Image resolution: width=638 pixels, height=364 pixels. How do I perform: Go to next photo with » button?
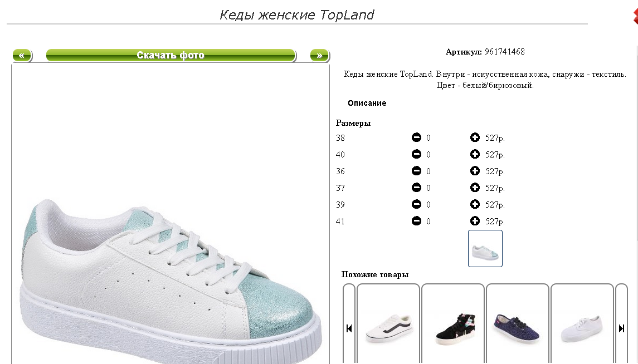tap(320, 55)
